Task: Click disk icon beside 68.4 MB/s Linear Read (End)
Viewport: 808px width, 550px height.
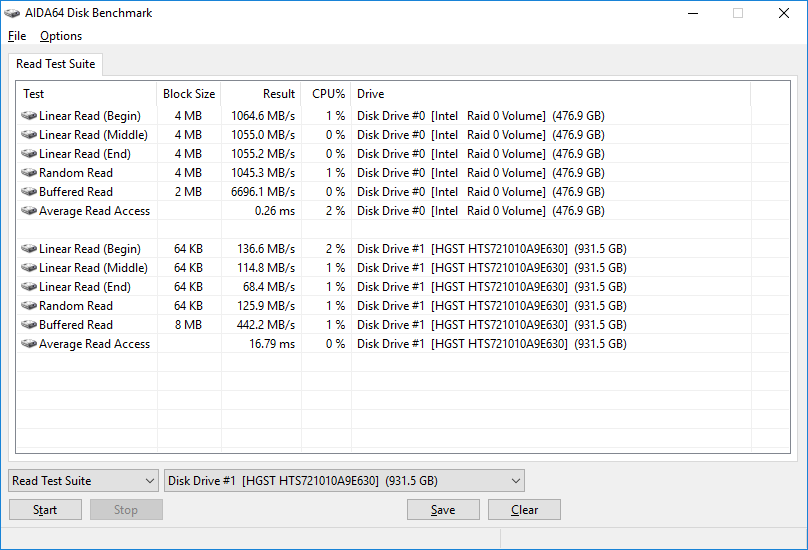Action: point(29,287)
